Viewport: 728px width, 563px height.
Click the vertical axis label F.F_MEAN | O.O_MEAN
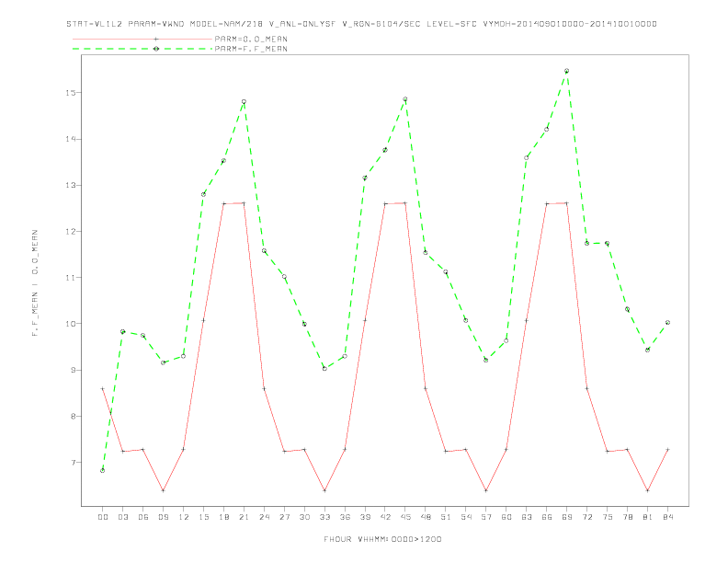35,283
